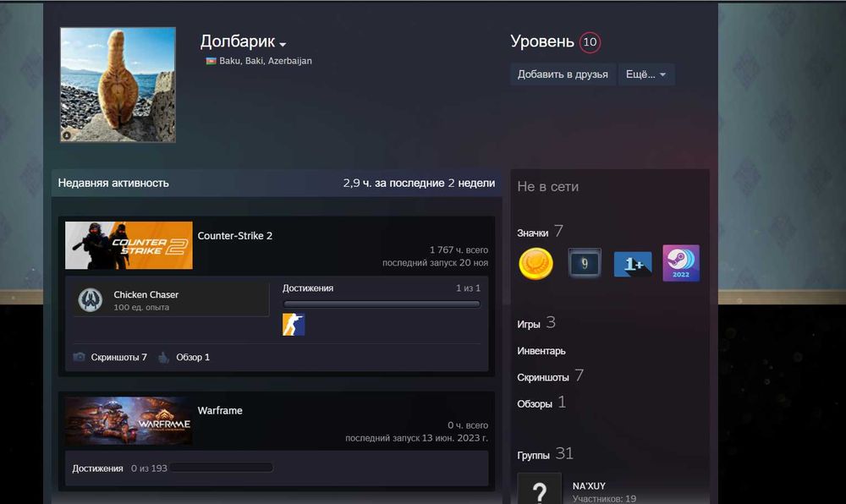The width and height of the screenshot is (846, 504).
Task: Open Скриншоты 7 under Counter-Strike 2
Action: point(118,357)
